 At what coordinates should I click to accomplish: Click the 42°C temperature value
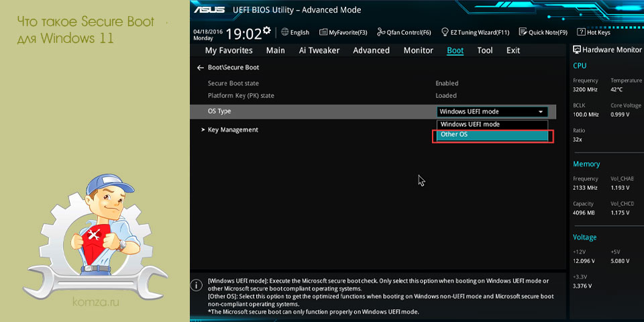coord(616,89)
